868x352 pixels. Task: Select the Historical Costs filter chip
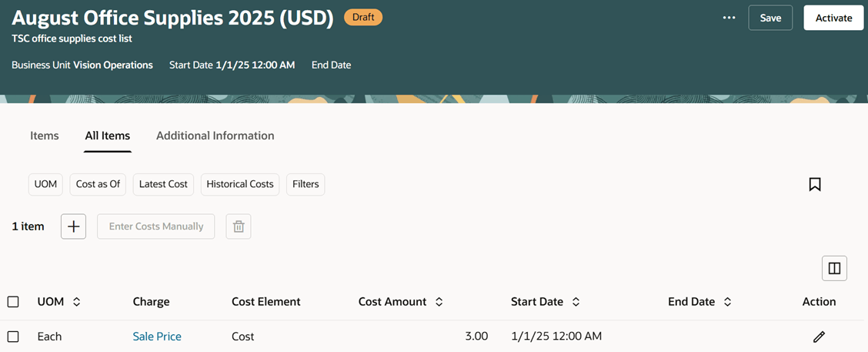(240, 185)
